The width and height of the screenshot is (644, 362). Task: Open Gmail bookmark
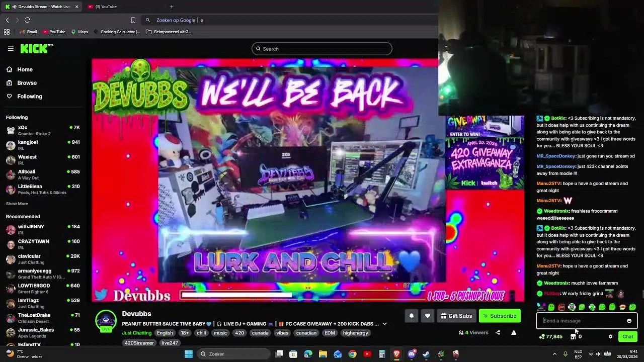point(28,32)
